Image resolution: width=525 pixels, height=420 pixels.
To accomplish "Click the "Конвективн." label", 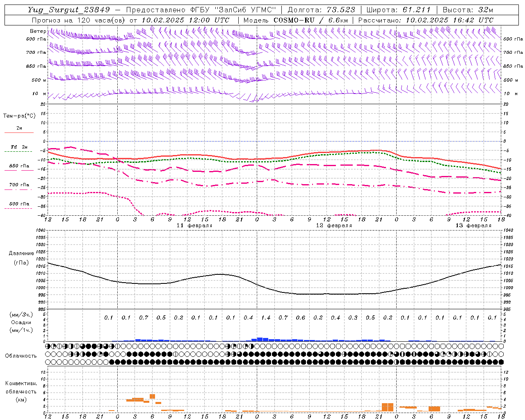I will [21, 383].
